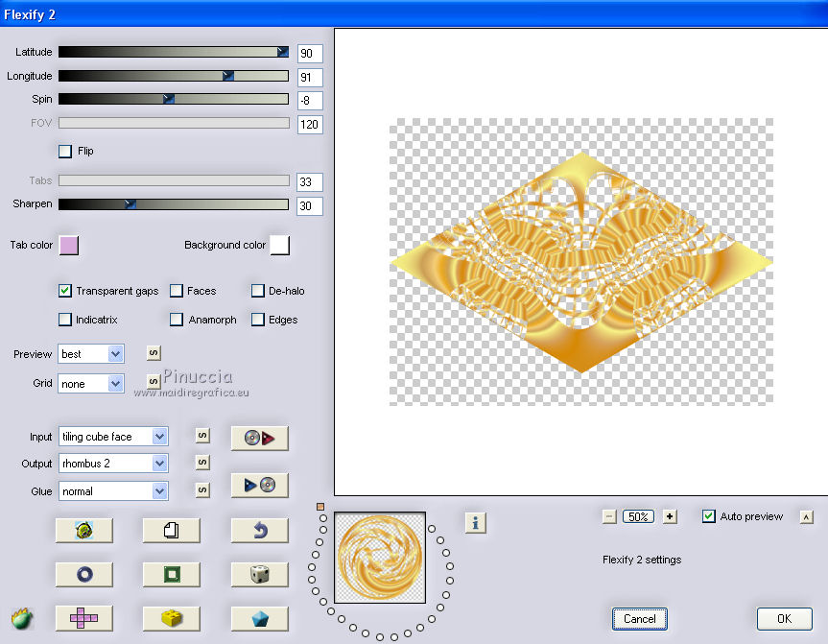This screenshot has height=644, width=828.
Task: Click the Spin value field -8
Action: (x=310, y=101)
